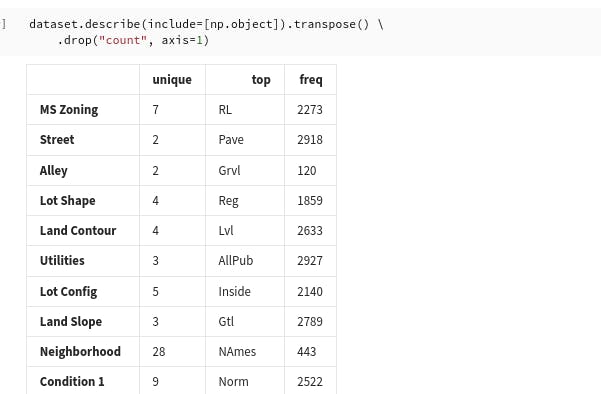Select the Condition 1 row label
Image resolution: width=601 pixels, height=394 pixels.
(72, 382)
